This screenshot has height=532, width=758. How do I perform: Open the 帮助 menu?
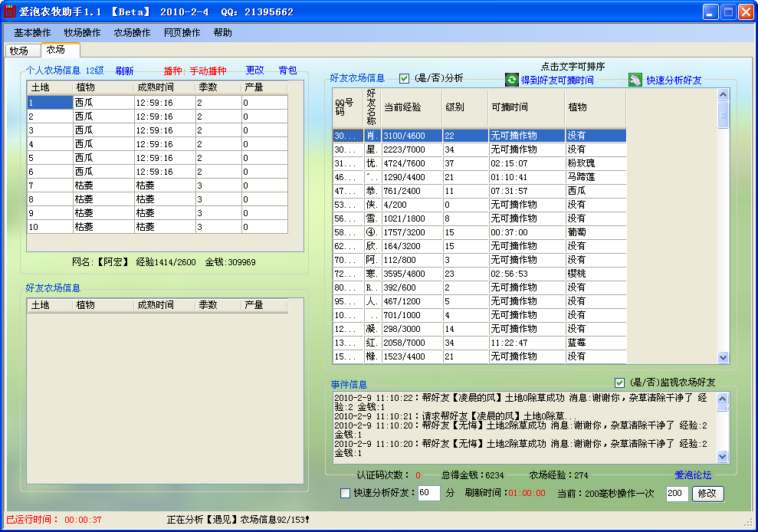222,32
